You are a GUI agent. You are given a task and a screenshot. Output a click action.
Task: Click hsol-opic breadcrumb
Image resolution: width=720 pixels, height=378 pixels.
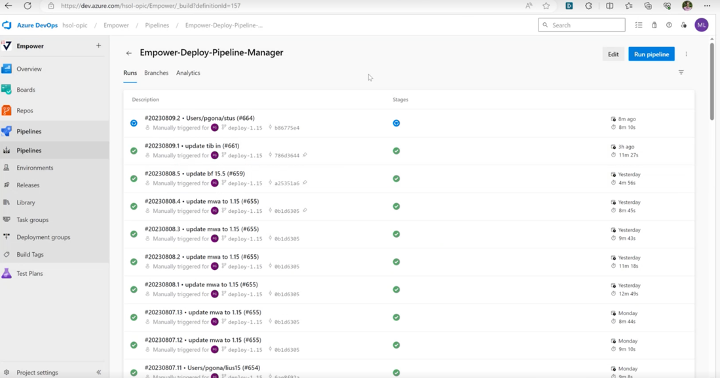(75, 25)
